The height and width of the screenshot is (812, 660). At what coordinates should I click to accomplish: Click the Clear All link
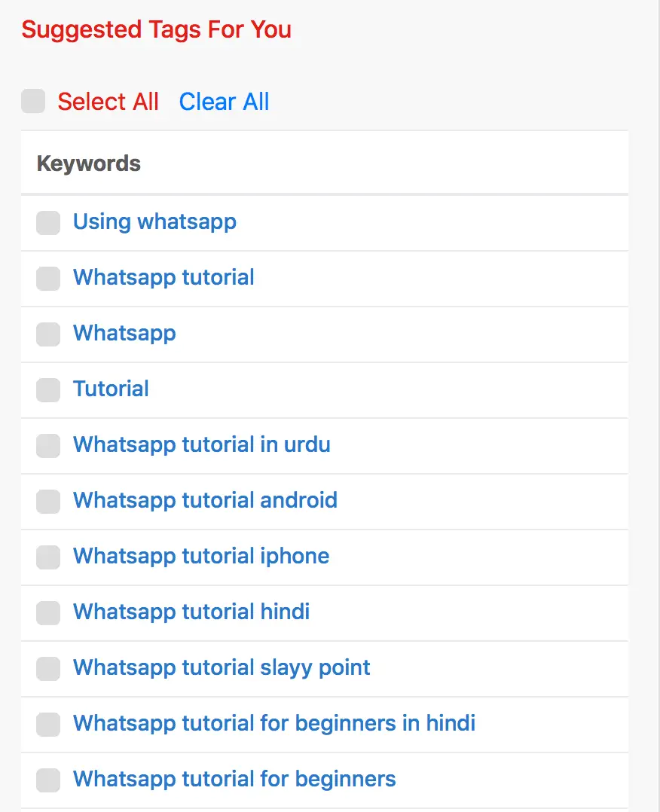(224, 102)
